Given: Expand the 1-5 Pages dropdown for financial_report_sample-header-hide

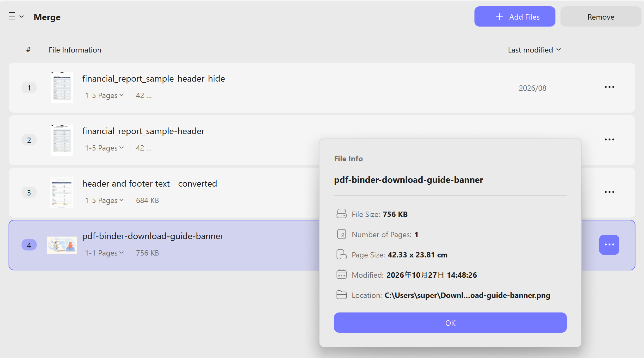Looking at the screenshot, I should pos(104,96).
